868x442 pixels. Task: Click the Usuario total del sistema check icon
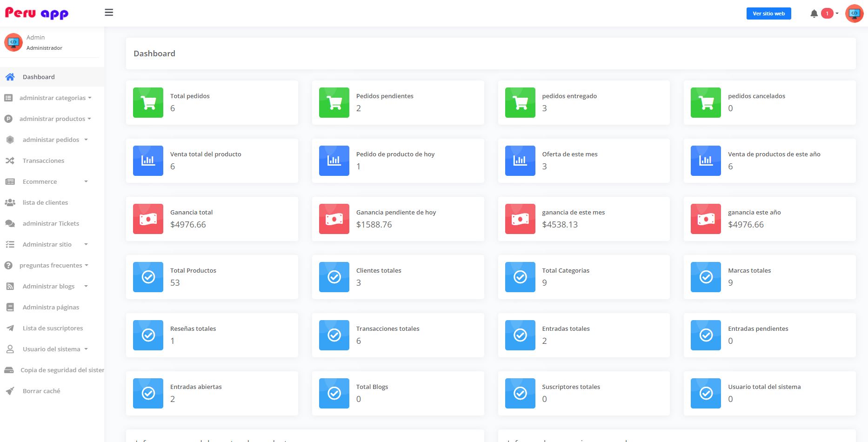(x=706, y=393)
